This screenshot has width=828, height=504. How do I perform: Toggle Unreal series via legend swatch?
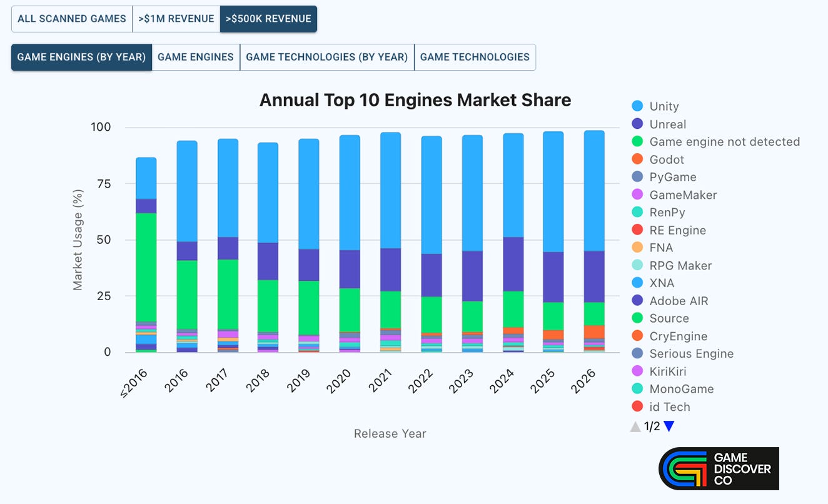click(637, 124)
